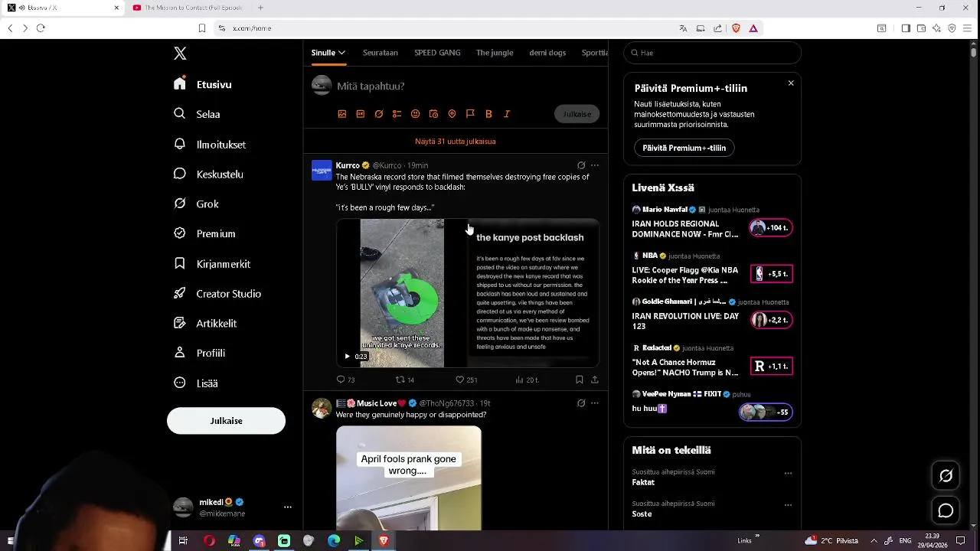Screen dimensions: 980x551
Task: Click the large Julkaise button in sidebar
Action: pyautogui.click(x=226, y=421)
